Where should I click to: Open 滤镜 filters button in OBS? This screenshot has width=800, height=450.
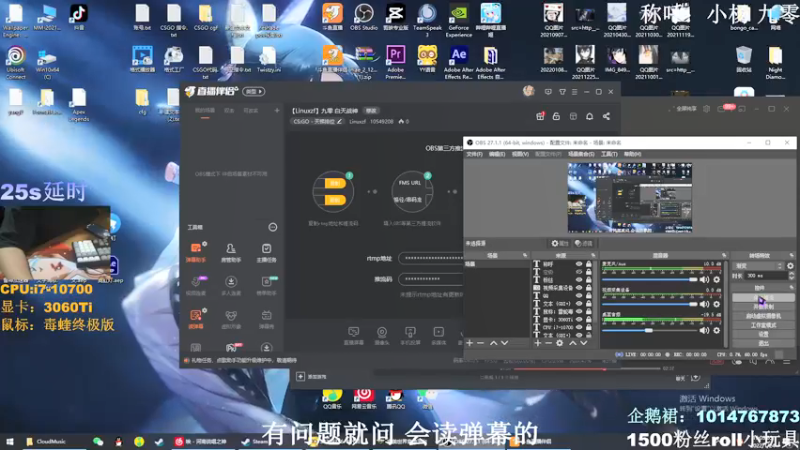[x=583, y=243]
